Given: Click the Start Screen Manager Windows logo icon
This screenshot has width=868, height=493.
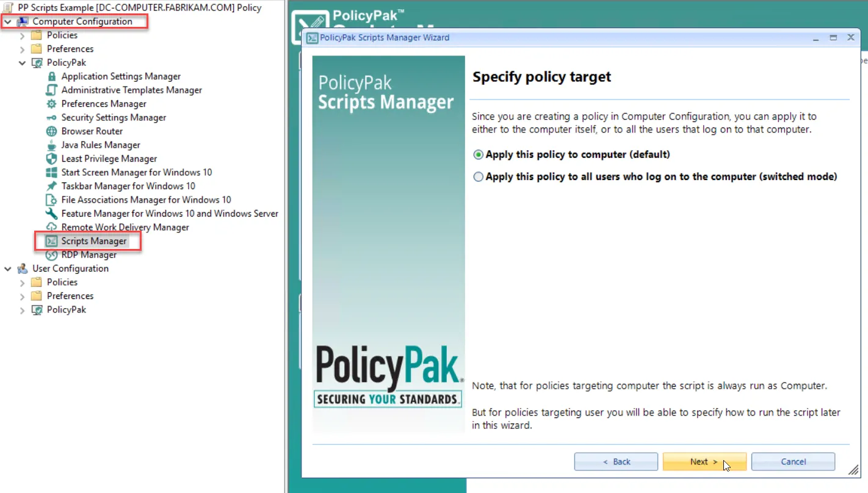Looking at the screenshot, I should 51,172.
